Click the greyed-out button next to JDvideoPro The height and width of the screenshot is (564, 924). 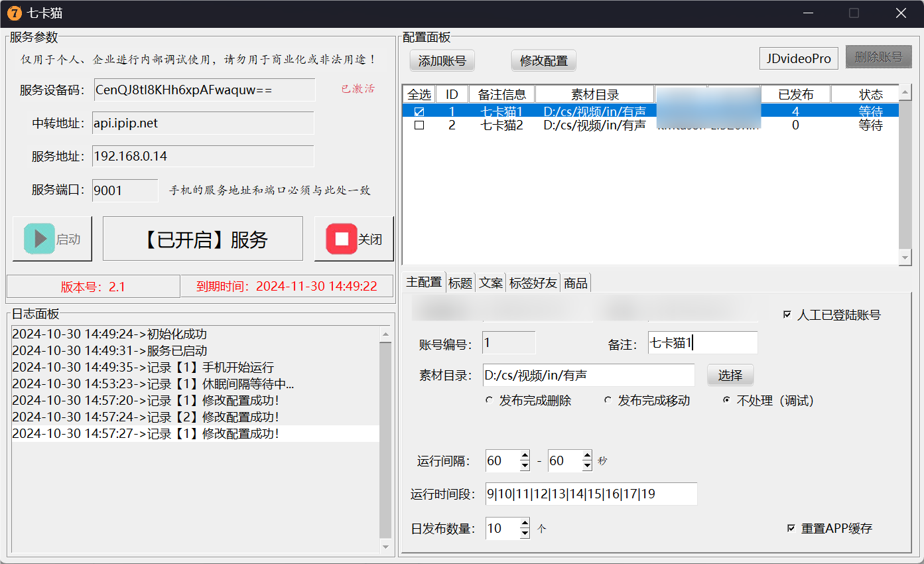(x=879, y=58)
